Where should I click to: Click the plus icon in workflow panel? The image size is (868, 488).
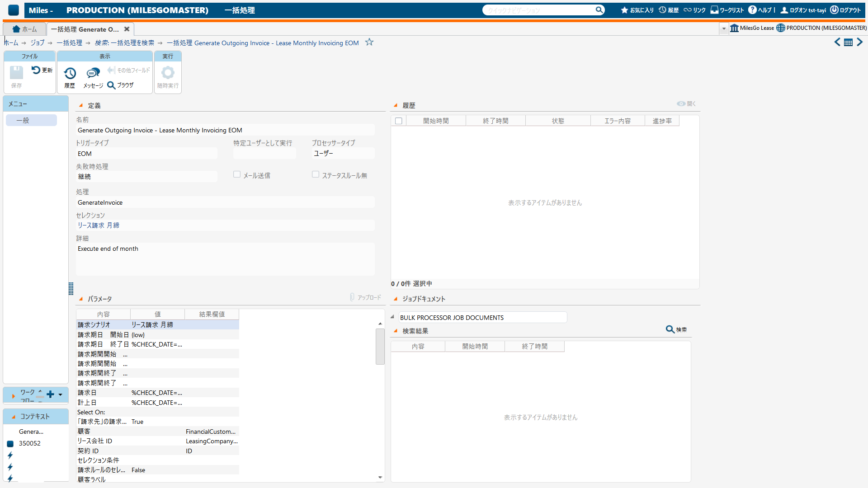click(x=50, y=394)
